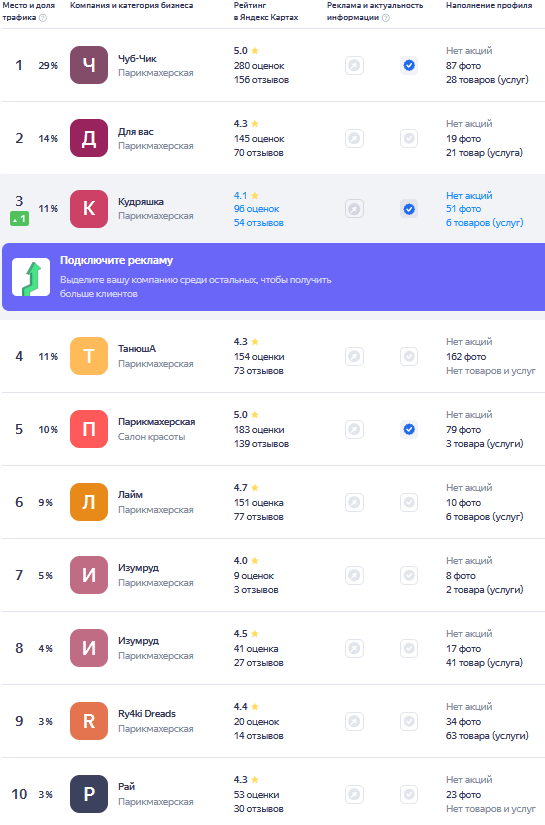Click grey verification checkmark for Для вас

(x=409, y=138)
